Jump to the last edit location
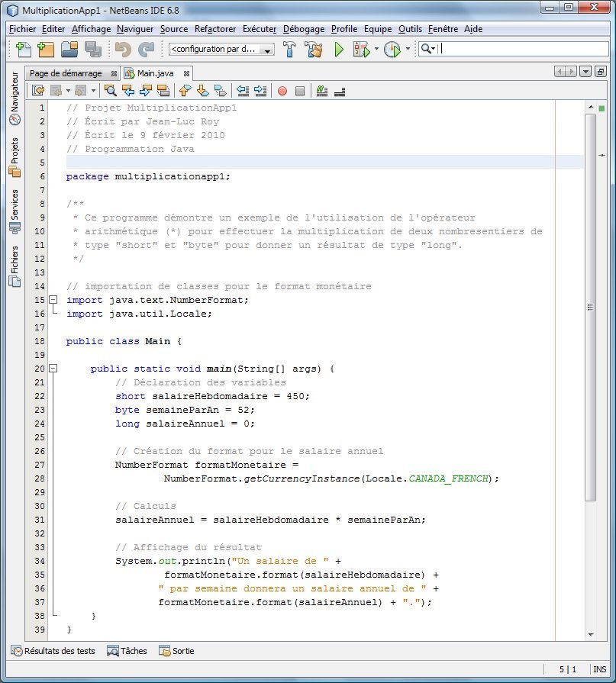This screenshot has height=683, width=616. tap(38, 91)
